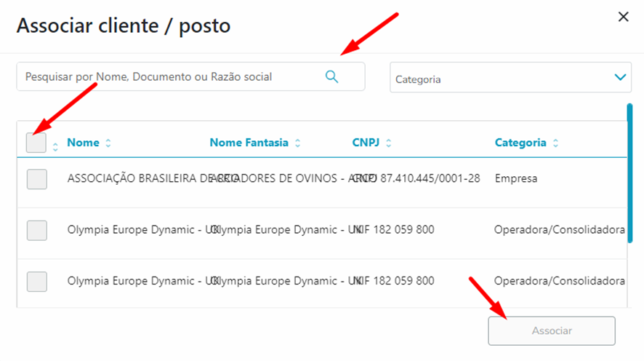Sort by the Categoria column arrows
The image size is (644, 361).
click(x=556, y=143)
